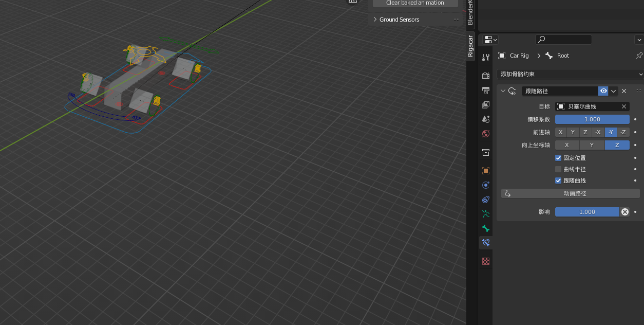Screen dimensions: 644x325
Task: Expand the Ground Sensors panel
Action: click(x=375, y=20)
